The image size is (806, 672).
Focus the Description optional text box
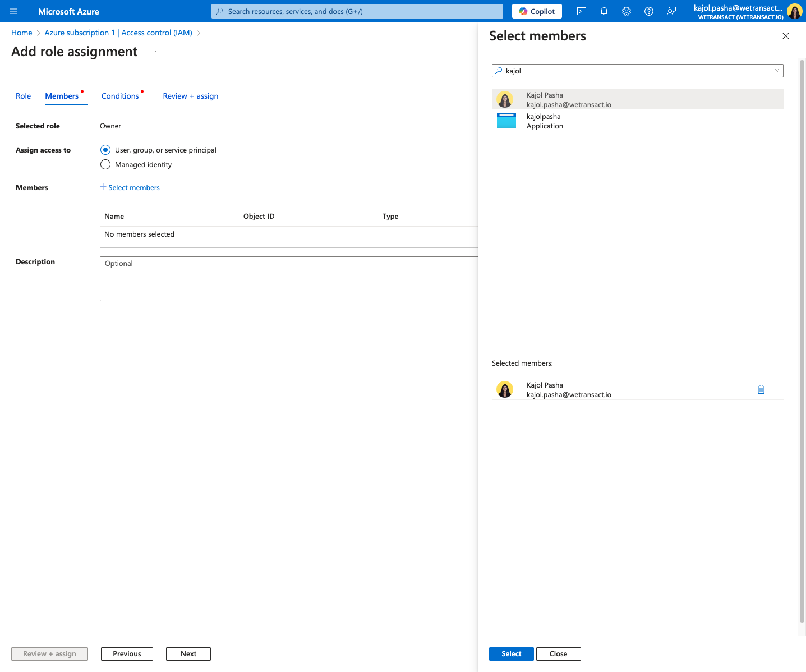click(289, 279)
